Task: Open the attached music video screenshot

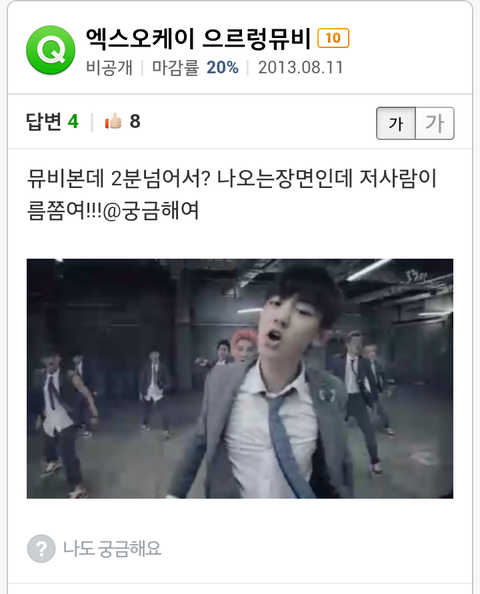Action: tap(240, 378)
